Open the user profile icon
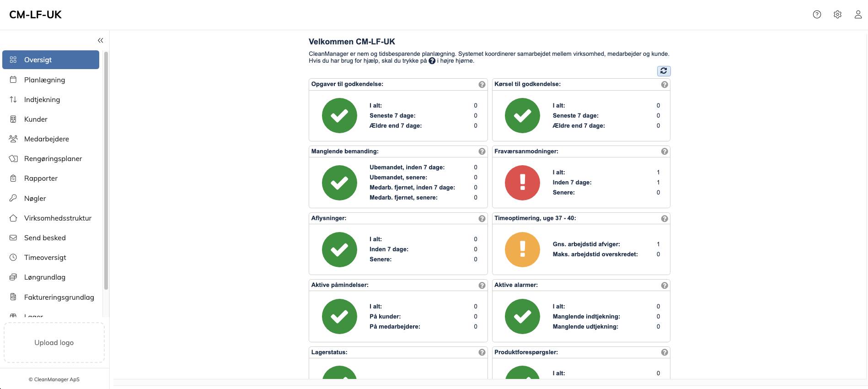Screen dimensions: 868x389 coord(858,15)
